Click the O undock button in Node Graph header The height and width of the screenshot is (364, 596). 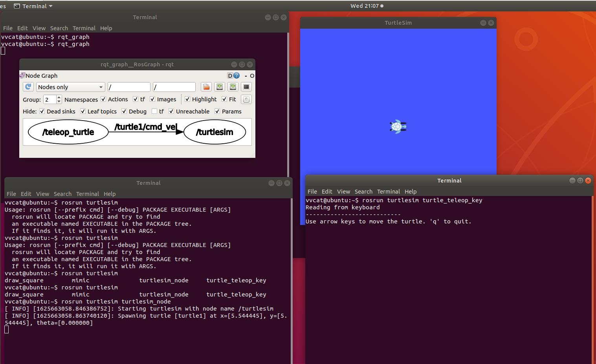[x=252, y=76]
